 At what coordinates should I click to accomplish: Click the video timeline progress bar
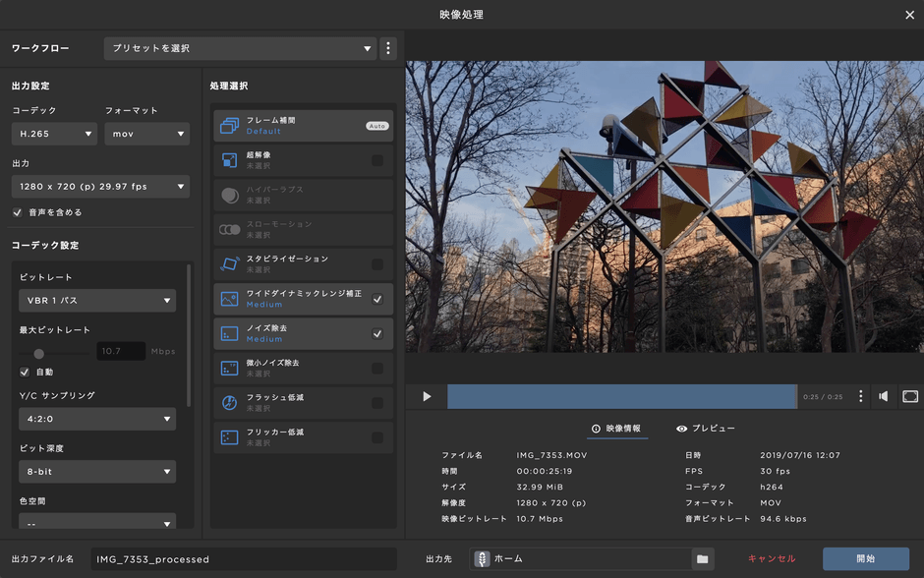point(621,396)
